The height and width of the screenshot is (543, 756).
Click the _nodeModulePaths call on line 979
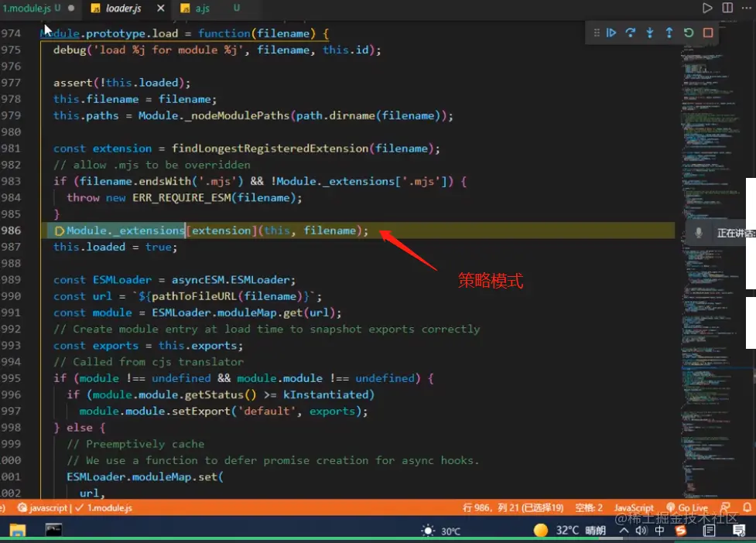237,115
